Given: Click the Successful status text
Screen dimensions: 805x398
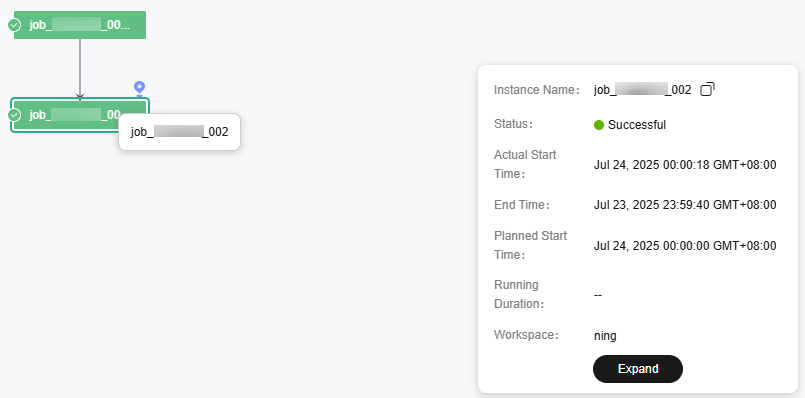Looking at the screenshot, I should click(637, 125).
